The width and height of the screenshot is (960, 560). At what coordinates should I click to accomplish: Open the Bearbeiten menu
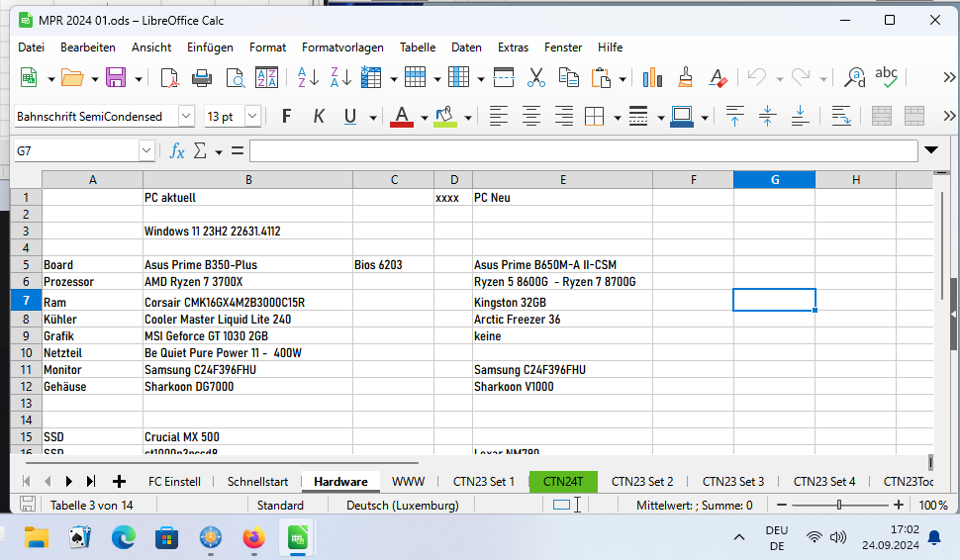click(87, 47)
